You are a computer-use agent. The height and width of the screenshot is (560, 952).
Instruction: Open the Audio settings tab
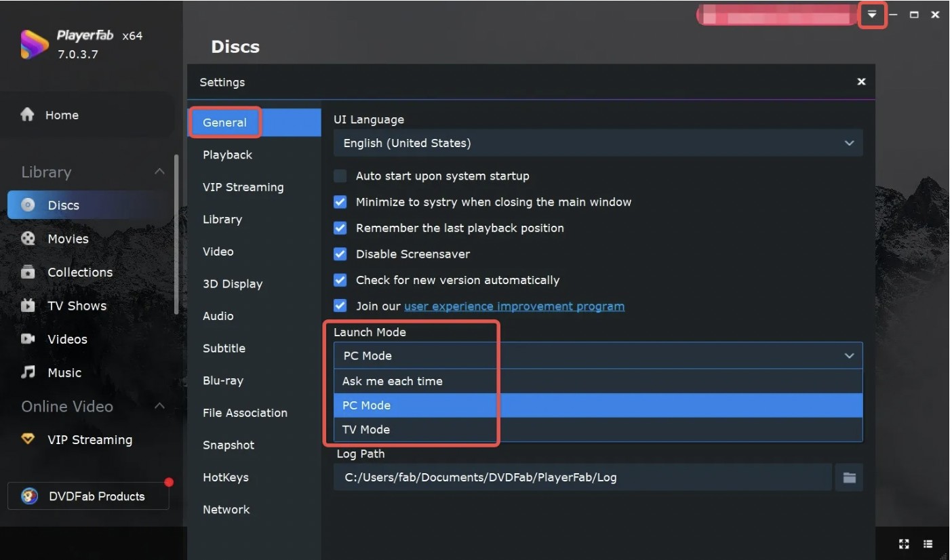click(x=218, y=316)
